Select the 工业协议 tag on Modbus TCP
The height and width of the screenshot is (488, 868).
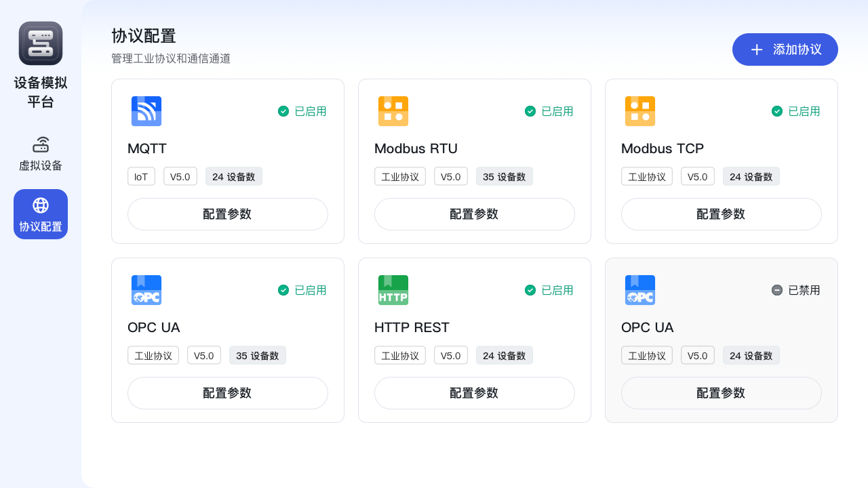(x=647, y=176)
